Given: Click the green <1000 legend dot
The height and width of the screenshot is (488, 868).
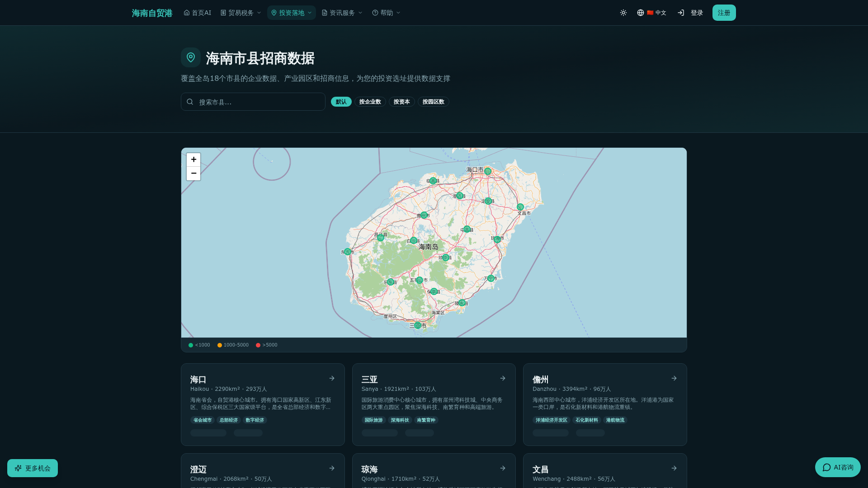Looking at the screenshot, I should click(x=191, y=345).
